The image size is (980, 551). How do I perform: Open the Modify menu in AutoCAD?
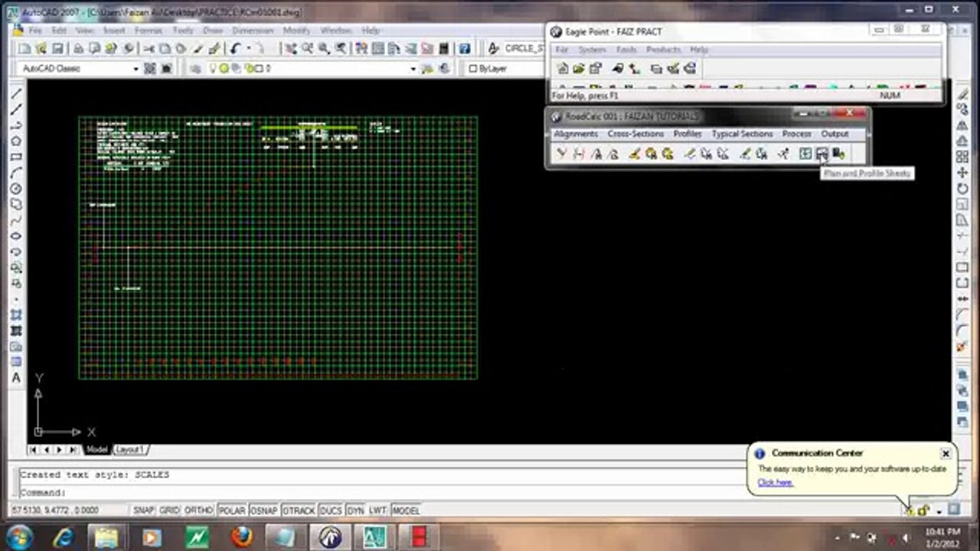coord(296,31)
